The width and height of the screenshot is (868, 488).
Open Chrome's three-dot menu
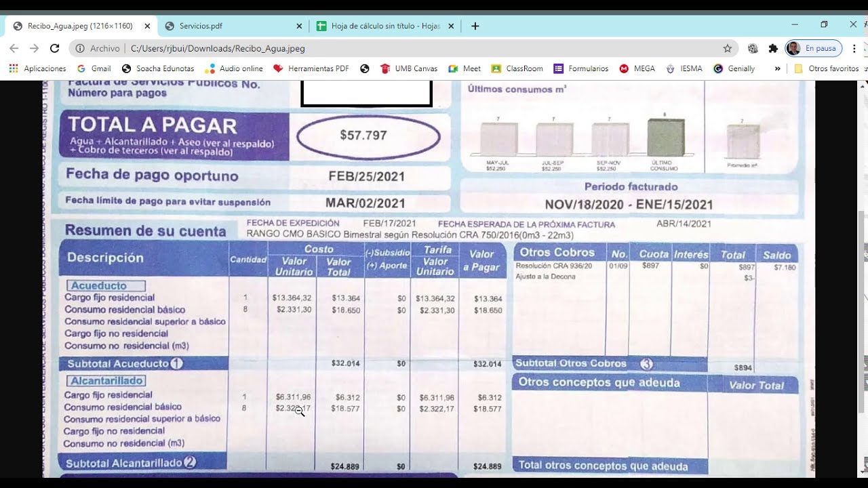click(854, 48)
